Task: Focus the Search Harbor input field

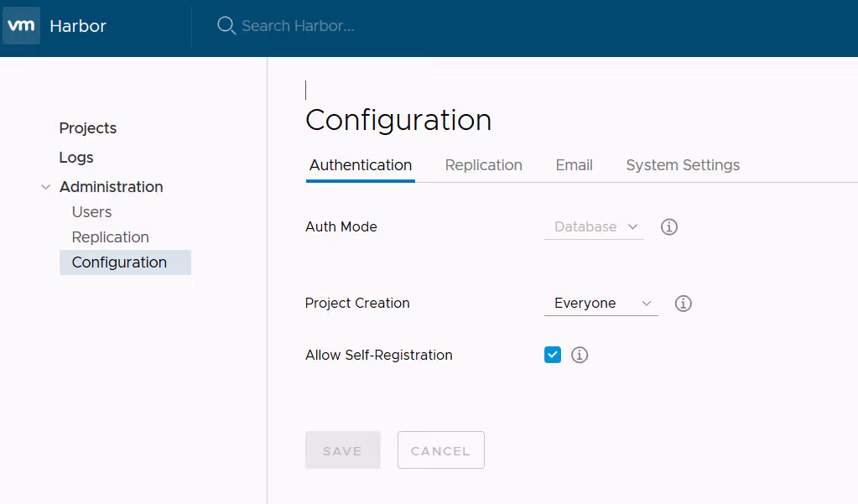Action: click(335, 26)
